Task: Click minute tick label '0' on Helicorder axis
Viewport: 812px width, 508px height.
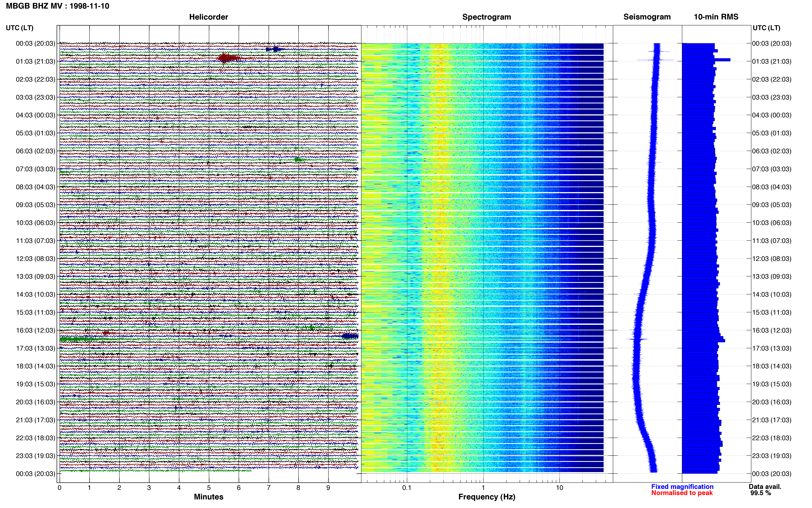Action: 59,488
